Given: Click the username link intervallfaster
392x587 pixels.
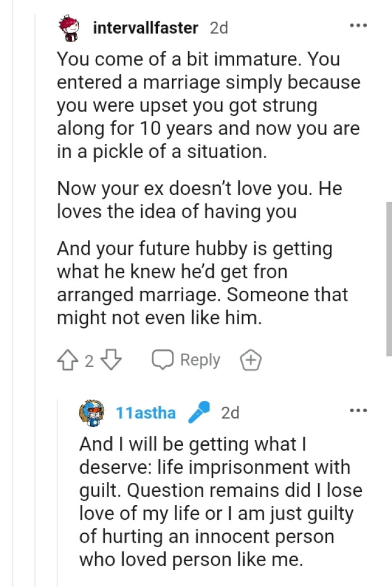Looking at the screenshot, I should click(146, 27).
